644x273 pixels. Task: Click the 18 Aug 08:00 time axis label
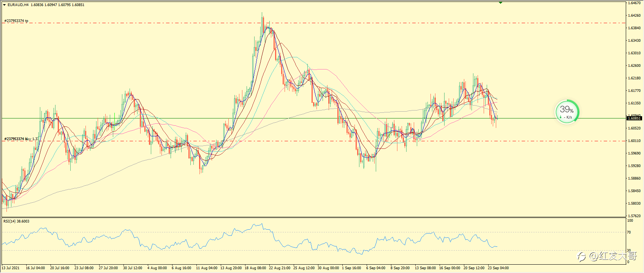coord(255,268)
